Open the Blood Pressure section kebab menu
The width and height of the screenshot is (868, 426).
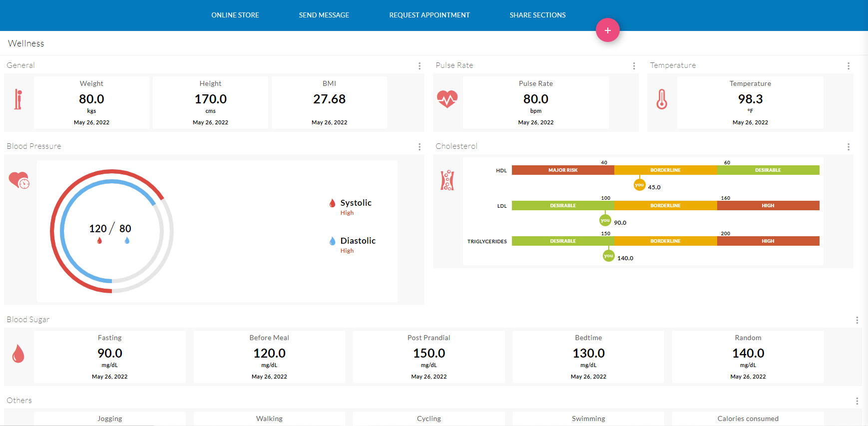point(420,147)
